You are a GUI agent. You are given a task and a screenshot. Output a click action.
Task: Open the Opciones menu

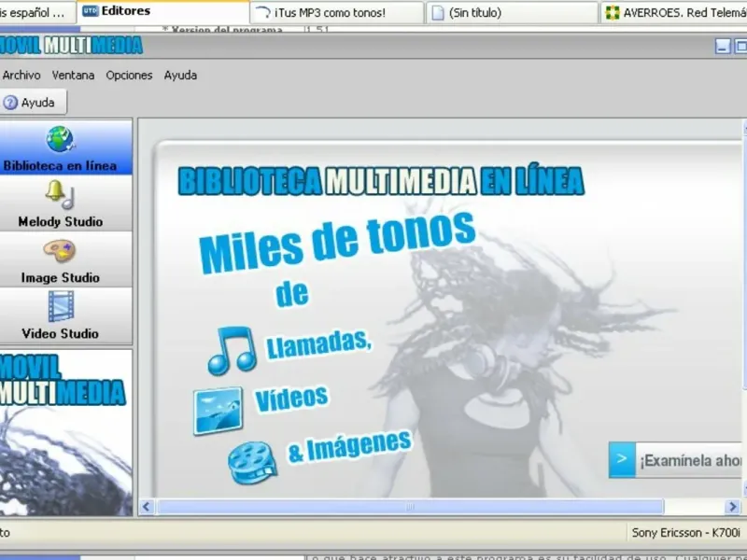129,76
